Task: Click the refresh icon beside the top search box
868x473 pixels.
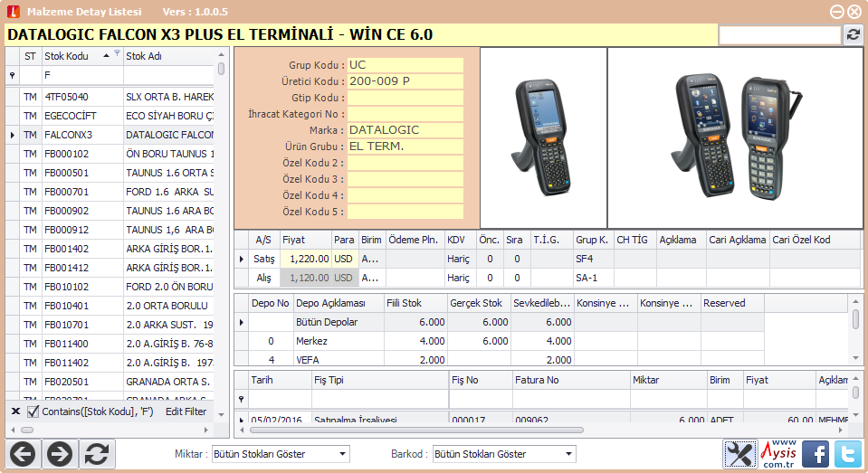Action: 853,35
